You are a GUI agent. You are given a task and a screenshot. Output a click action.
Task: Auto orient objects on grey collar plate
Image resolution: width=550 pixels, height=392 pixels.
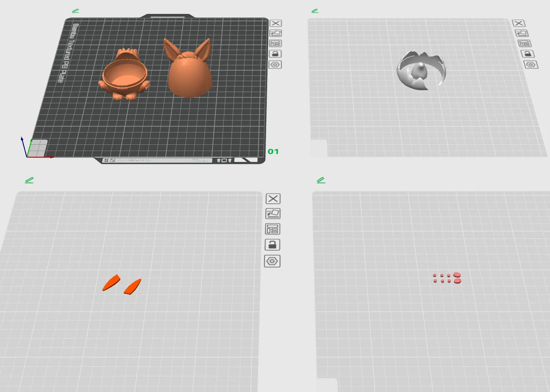click(x=522, y=33)
